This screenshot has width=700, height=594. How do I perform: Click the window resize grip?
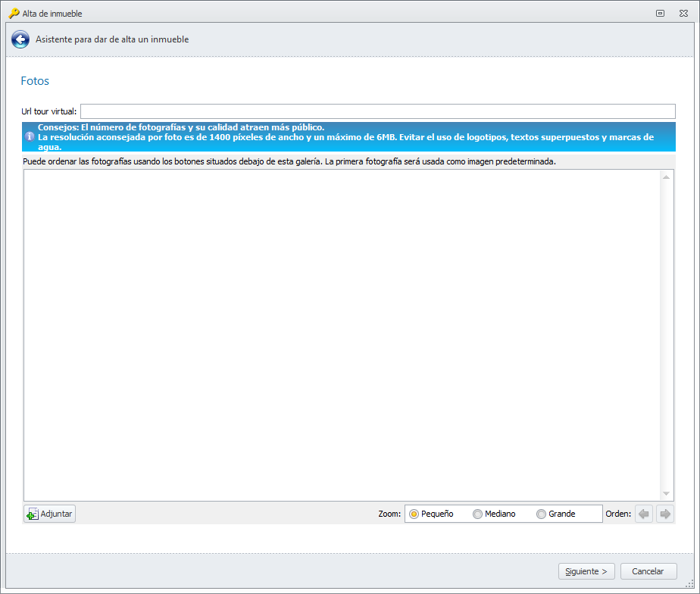(x=690, y=583)
